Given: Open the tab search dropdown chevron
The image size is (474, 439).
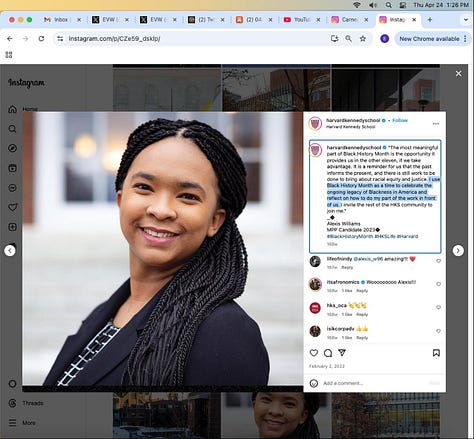Looking at the screenshot, I should pos(466,20).
